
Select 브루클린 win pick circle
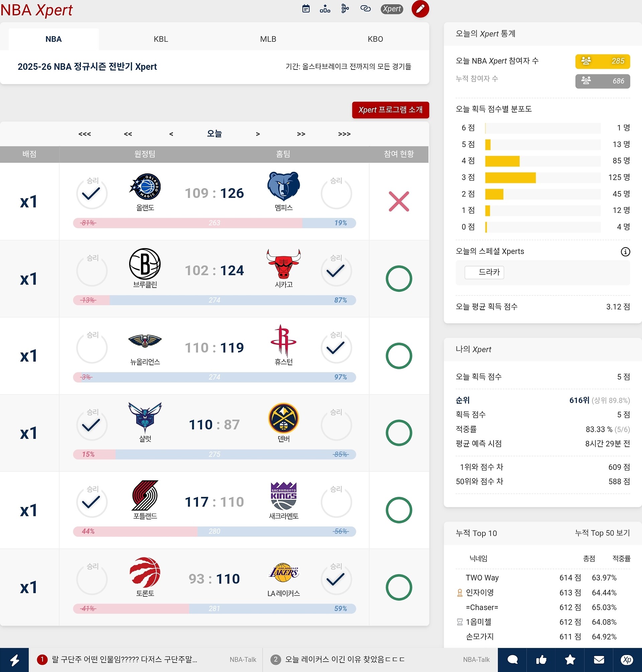pyautogui.click(x=92, y=271)
